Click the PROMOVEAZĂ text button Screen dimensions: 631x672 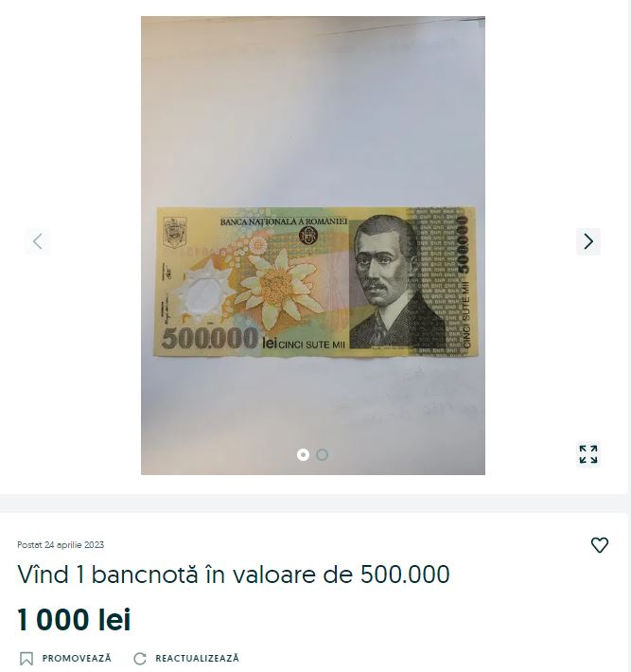(x=77, y=658)
